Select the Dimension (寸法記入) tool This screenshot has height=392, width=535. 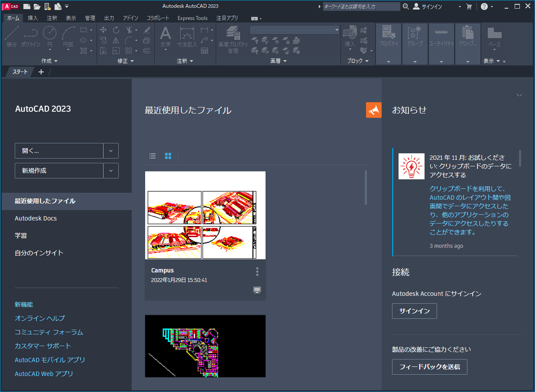pyautogui.click(x=187, y=37)
